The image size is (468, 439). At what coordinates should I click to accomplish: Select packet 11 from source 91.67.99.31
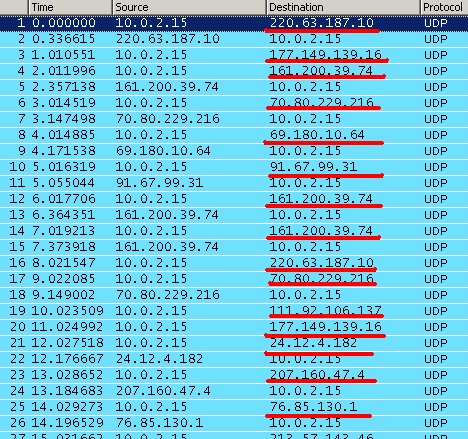(234, 183)
